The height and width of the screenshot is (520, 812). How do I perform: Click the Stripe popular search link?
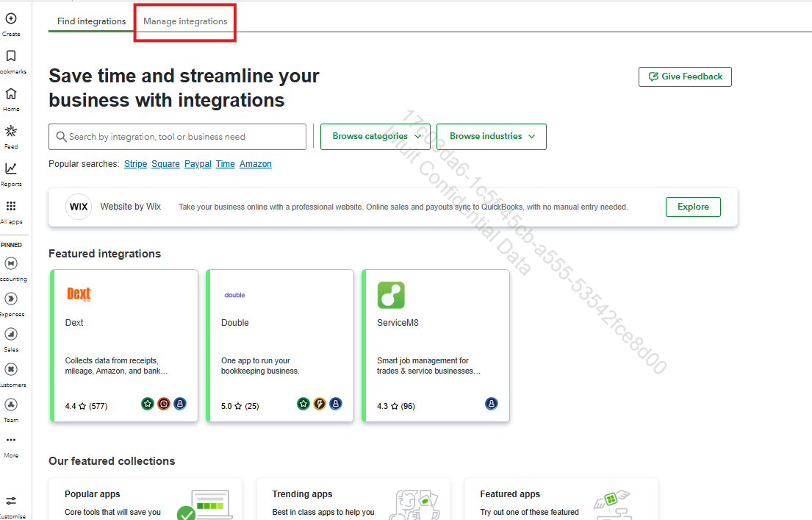point(136,164)
